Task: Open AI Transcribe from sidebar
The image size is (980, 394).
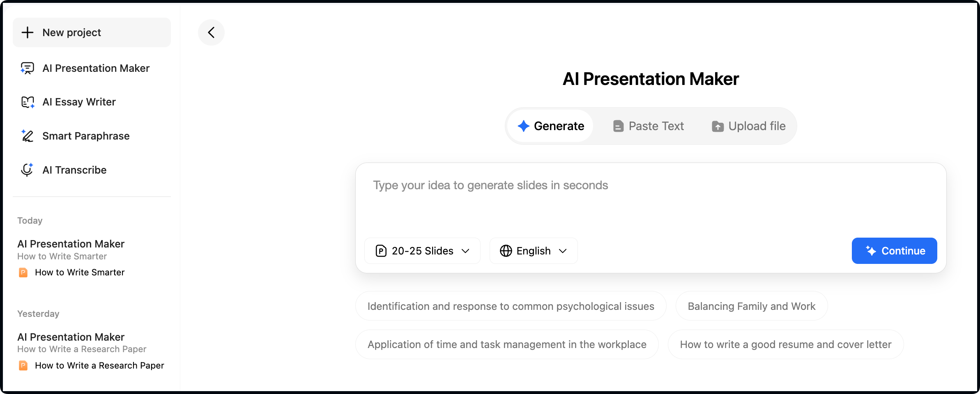Action: pos(92,170)
